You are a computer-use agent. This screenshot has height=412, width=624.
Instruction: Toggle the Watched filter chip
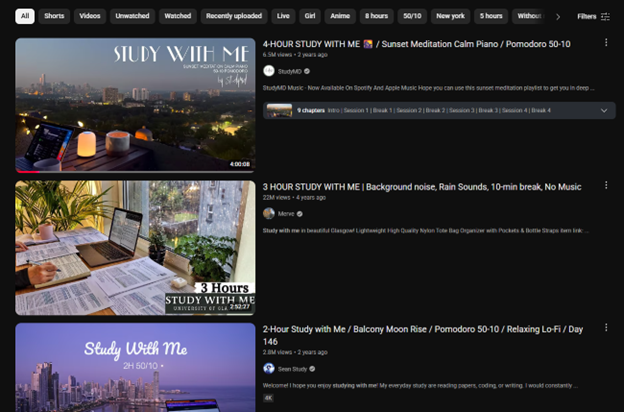click(x=177, y=16)
